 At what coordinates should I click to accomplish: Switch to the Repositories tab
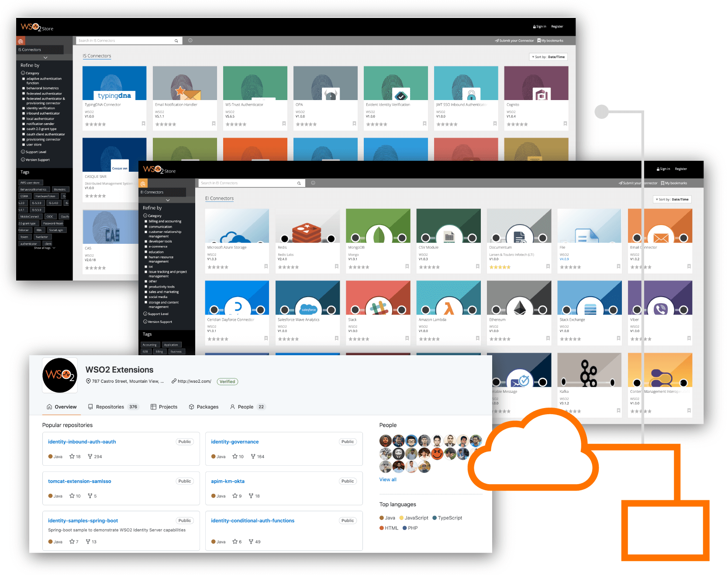[x=113, y=407]
